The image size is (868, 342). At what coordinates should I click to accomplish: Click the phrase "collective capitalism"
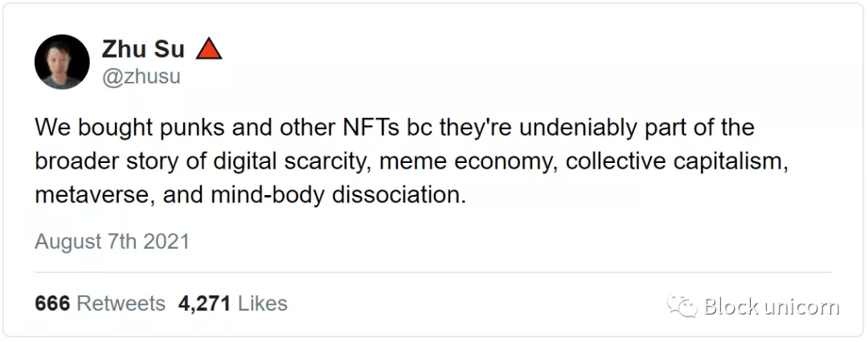pyautogui.click(x=674, y=161)
